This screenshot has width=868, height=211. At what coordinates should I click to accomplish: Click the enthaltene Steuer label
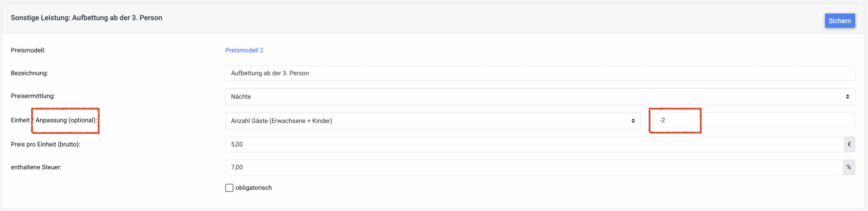pos(36,167)
